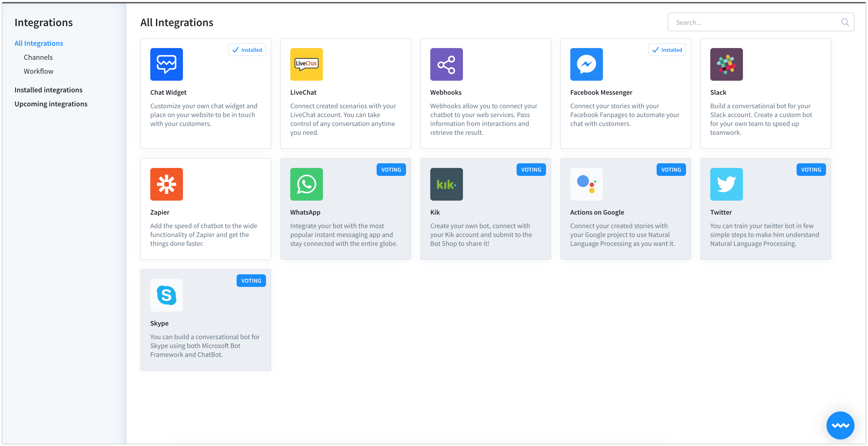Select the Twitter bird icon

pos(726,184)
